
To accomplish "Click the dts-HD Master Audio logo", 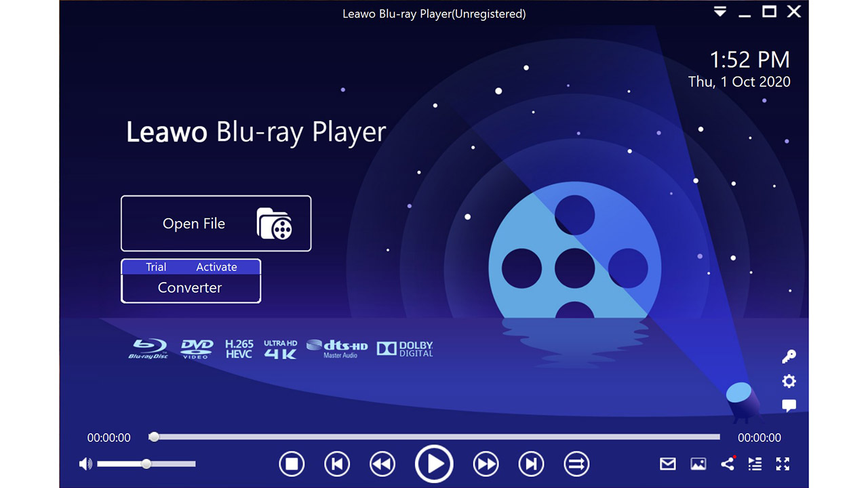I will [337, 350].
